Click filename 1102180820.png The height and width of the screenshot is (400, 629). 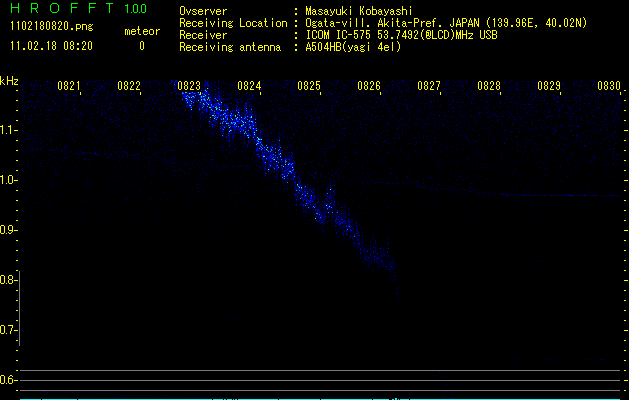tap(52, 27)
